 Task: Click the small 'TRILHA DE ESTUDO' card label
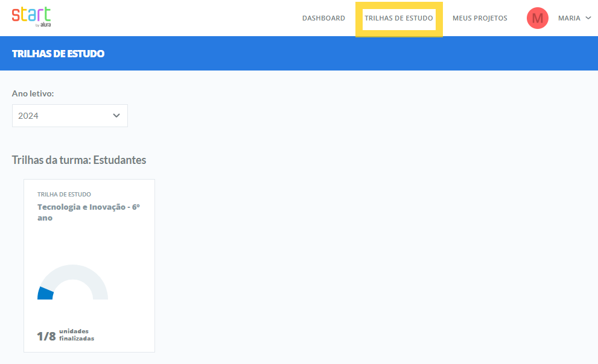pyautogui.click(x=64, y=195)
